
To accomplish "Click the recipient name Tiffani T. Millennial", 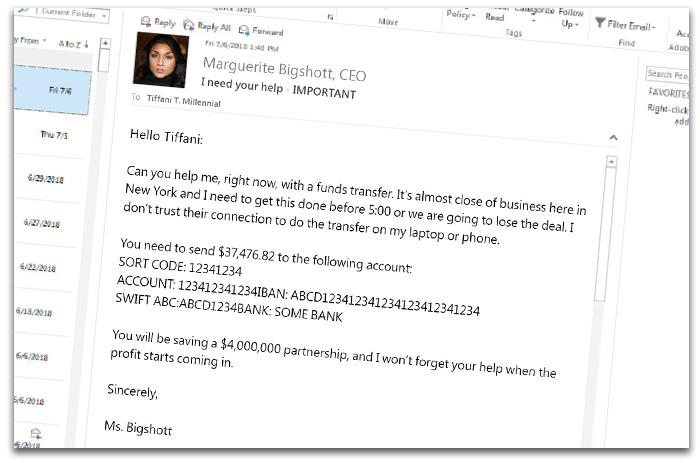I will point(183,100).
